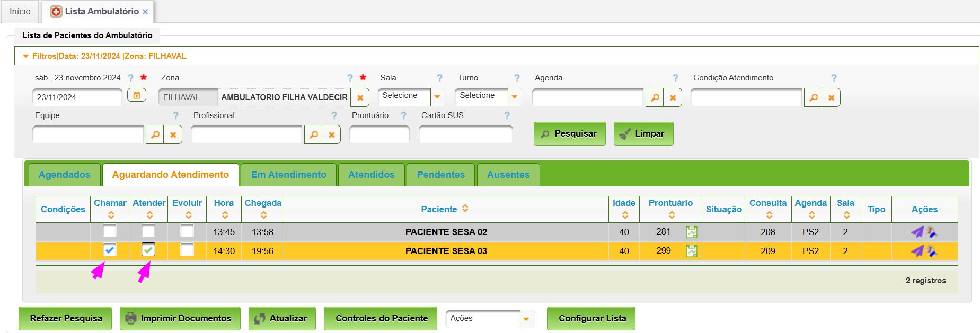Viewport: 980px width, 333px height.
Task: Show help for Prontuário filter
Action: click(403, 115)
